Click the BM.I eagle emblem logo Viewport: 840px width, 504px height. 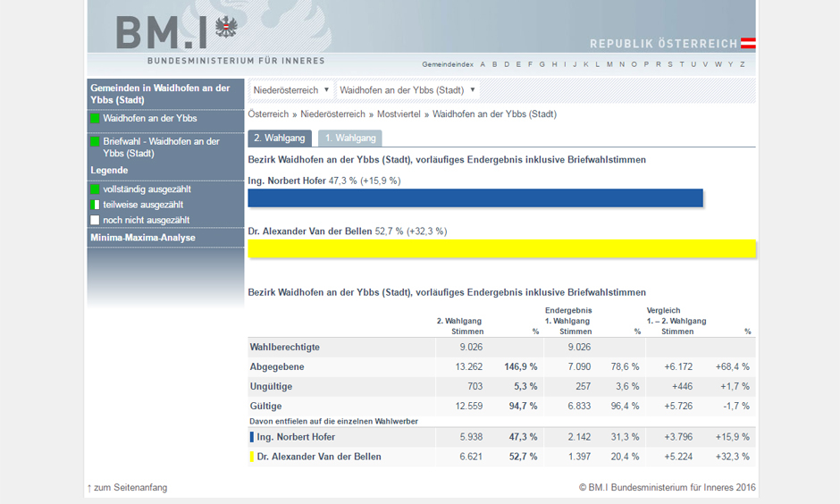point(228,27)
